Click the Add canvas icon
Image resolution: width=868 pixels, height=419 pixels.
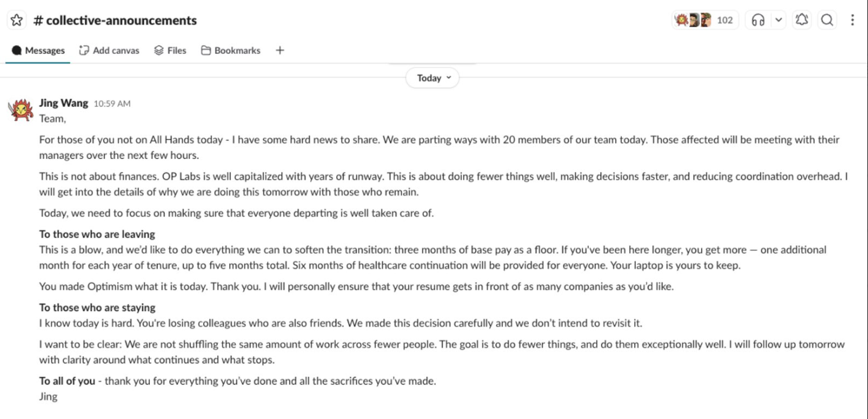(x=84, y=50)
